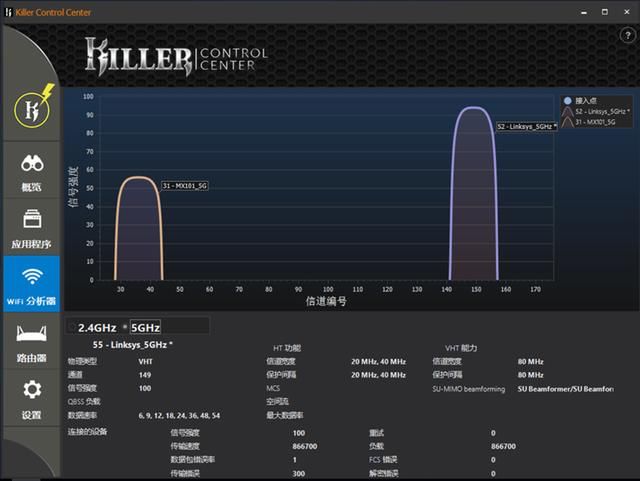Select the WiFi 分析器 analyzer
Image resolution: width=640 pixels, height=481 pixels.
(x=31, y=284)
